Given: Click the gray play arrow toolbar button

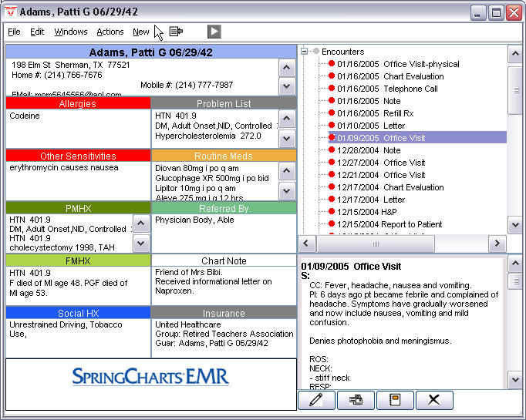Looking at the screenshot, I should (x=214, y=32).
